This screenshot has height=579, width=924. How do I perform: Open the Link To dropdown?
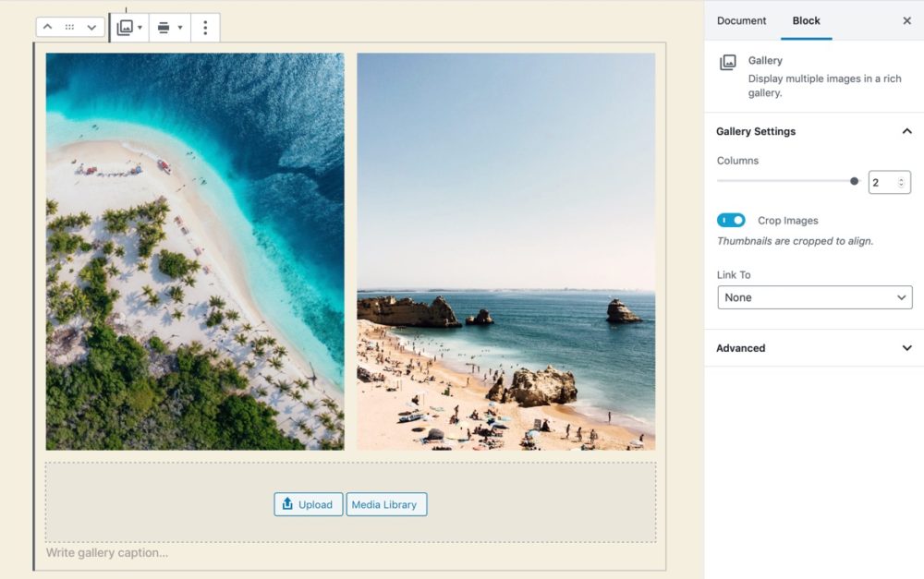814,297
